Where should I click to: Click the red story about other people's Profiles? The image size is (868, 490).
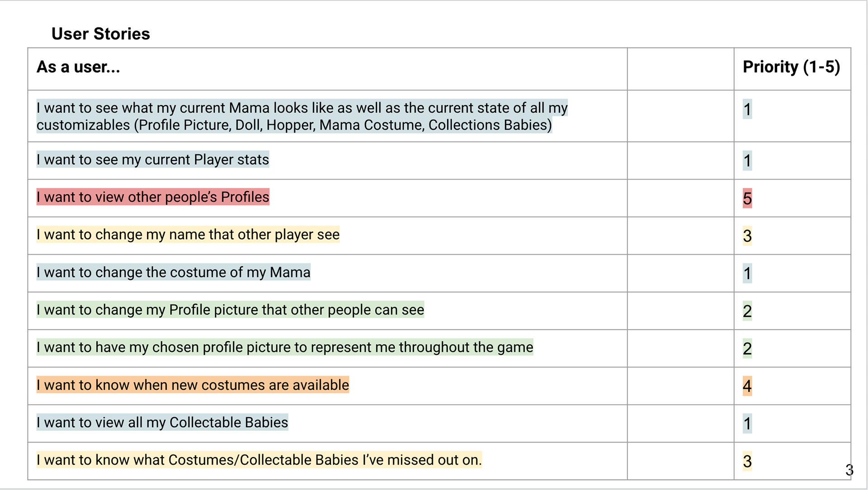[153, 197]
